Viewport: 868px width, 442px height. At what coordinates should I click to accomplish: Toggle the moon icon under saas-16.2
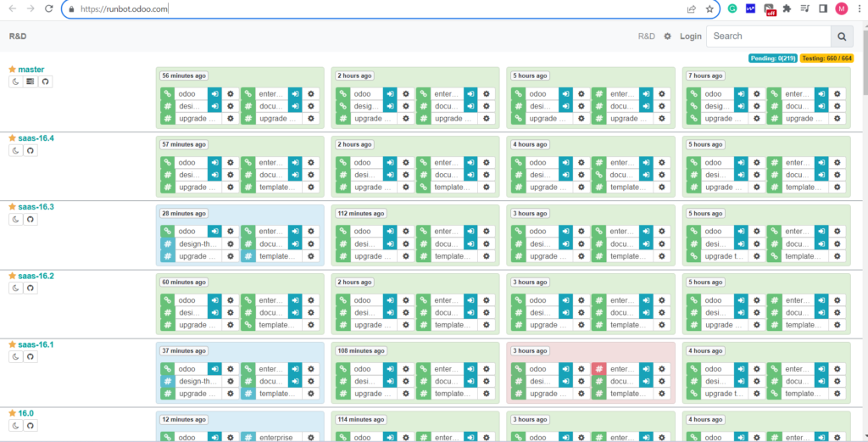16,288
